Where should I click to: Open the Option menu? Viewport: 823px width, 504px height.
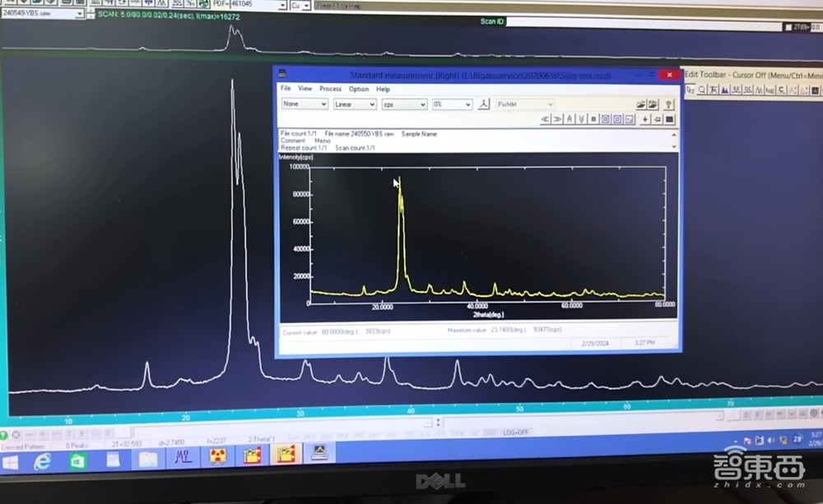pyautogui.click(x=359, y=89)
